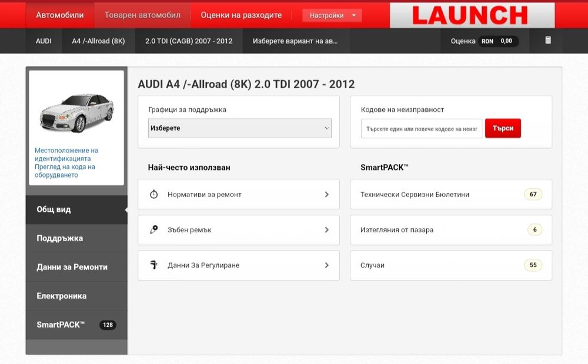Click the SmartPACK section heading
Screen dimensions: 588x364
pyautogui.click(x=385, y=168)
